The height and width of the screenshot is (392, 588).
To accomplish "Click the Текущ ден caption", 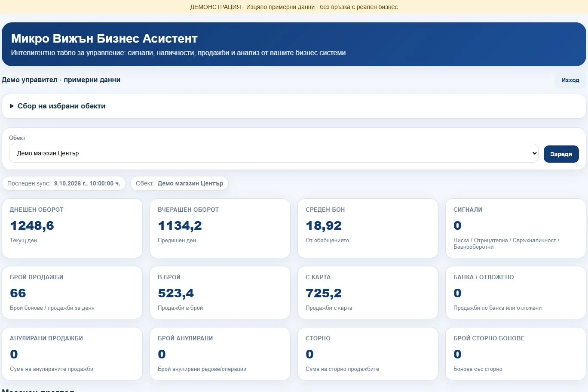I will click(x=24, y=241).
